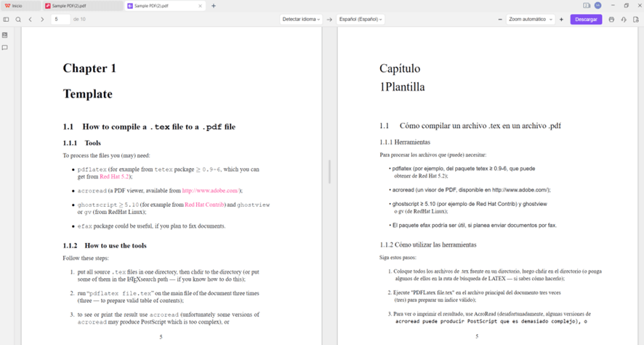644x345 pixels.
Task: Open thumbnails panel icon in left sidebar
Action: point(5,36)
